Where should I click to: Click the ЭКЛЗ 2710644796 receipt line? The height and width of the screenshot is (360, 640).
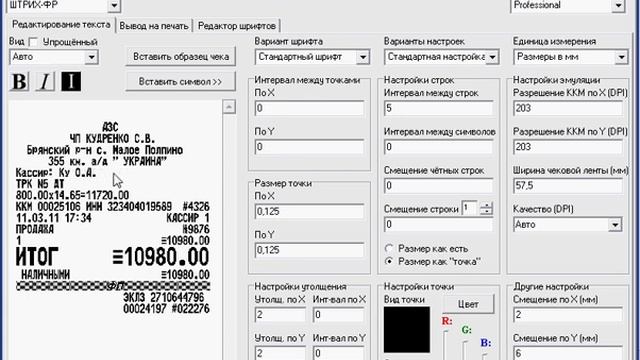[164, 297]
